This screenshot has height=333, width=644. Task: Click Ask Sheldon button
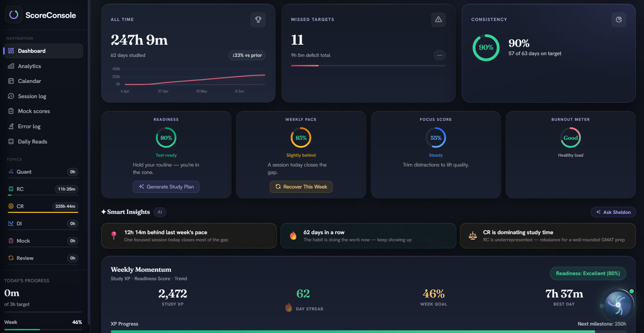pyautogui.click(x=613, y=212)
